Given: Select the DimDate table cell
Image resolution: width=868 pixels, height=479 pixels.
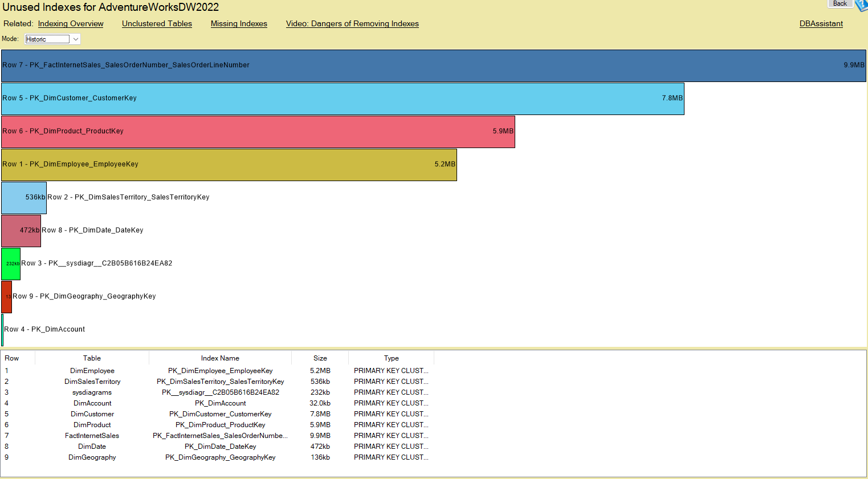Looking at the screenshot, I should pyautogui.click(x=92, y=447).
